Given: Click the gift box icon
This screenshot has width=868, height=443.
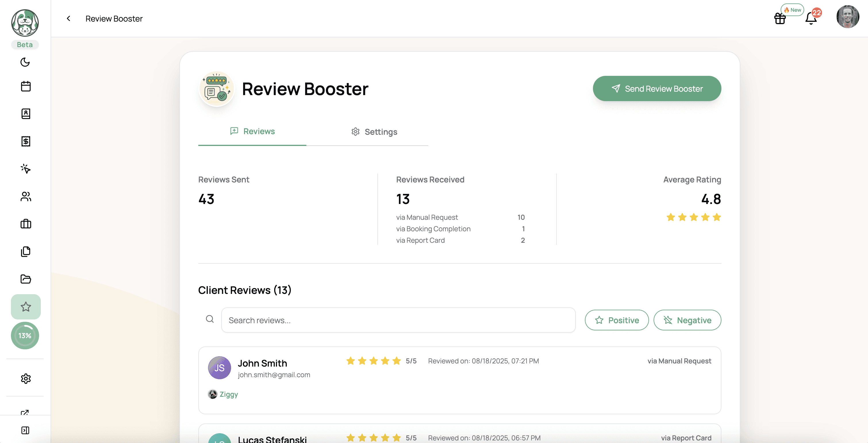Looking at the screenshot, I should coord(780,18).
